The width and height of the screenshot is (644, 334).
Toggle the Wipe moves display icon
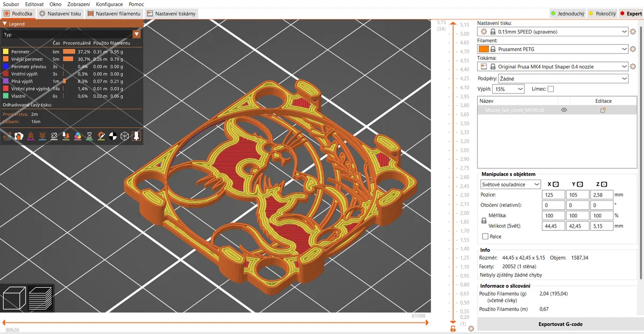click(x=19, y=136)
